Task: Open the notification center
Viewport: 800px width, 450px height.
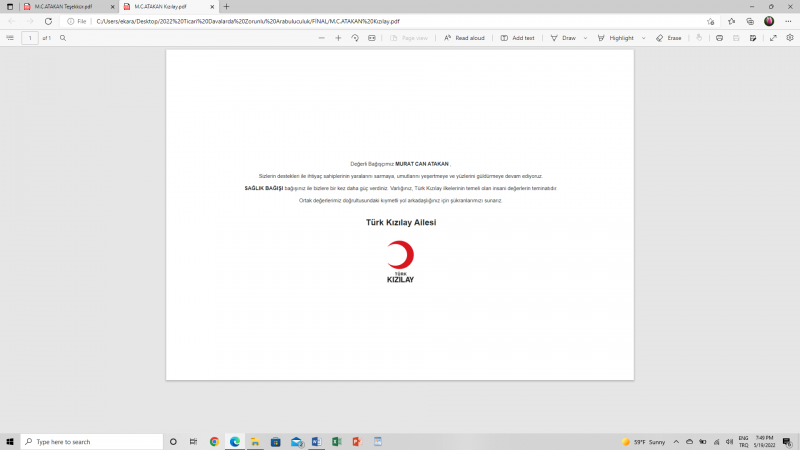Action: 788,442
